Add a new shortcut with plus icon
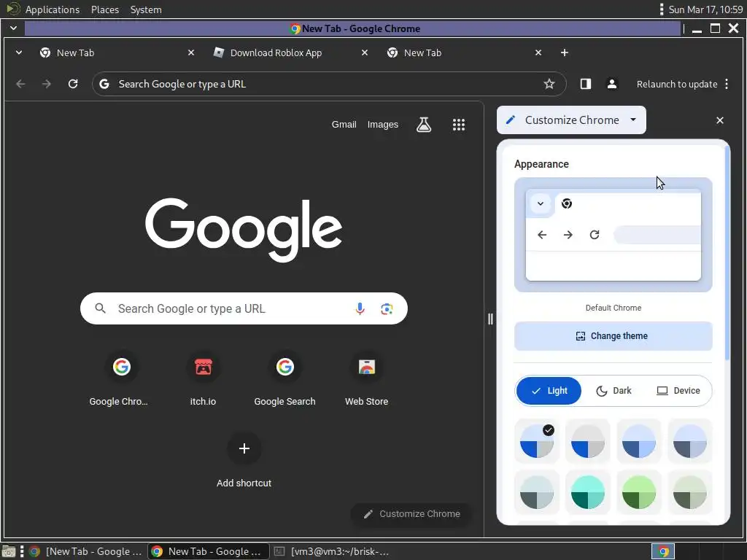 pos(244,448)
